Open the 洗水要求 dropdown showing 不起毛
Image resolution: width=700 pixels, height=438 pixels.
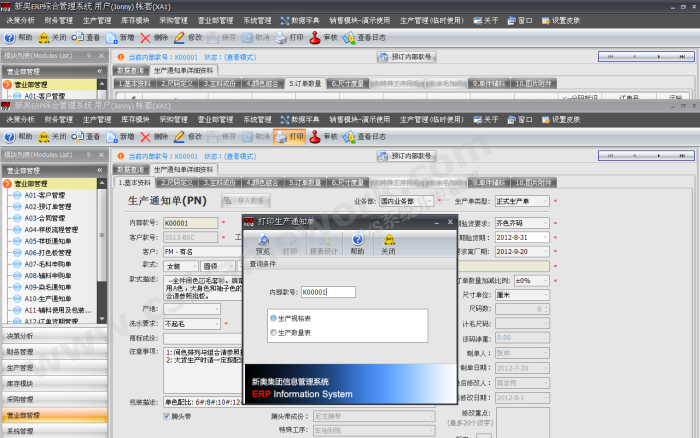[x=219, y=324]
